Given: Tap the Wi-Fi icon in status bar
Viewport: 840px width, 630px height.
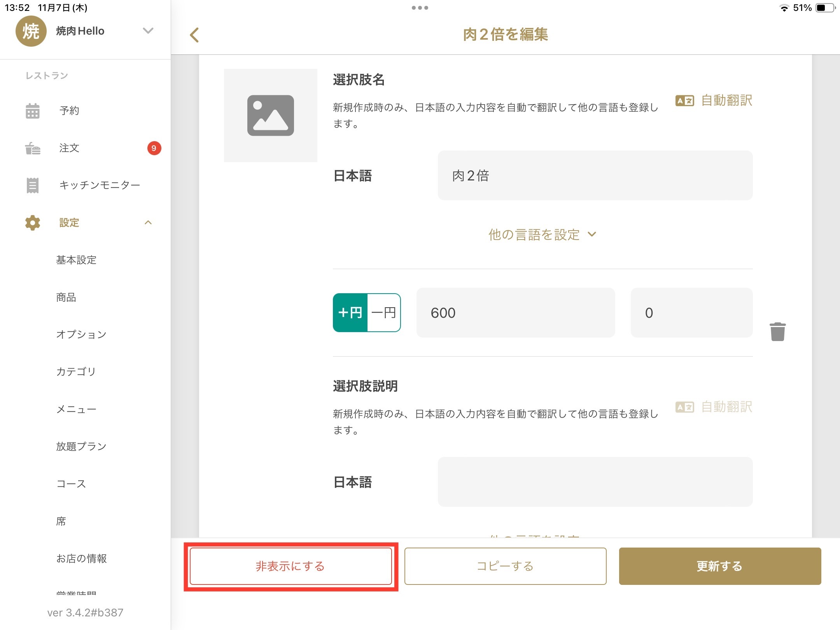Looking at the screenshot, I should (x=784, y=8).
